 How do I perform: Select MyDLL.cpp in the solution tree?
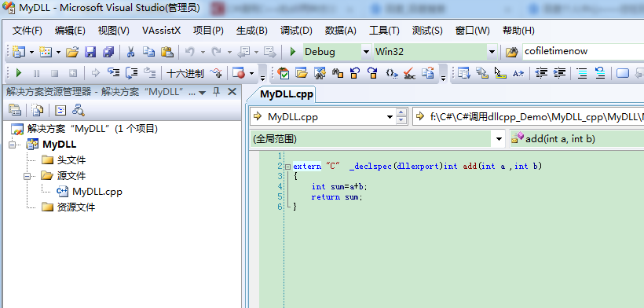tap(97, 192)
